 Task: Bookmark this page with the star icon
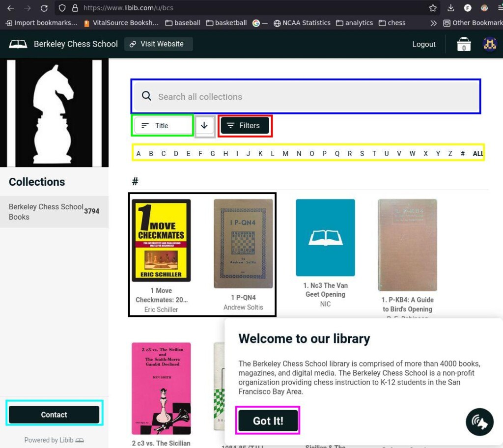click(x=433, y=8)
